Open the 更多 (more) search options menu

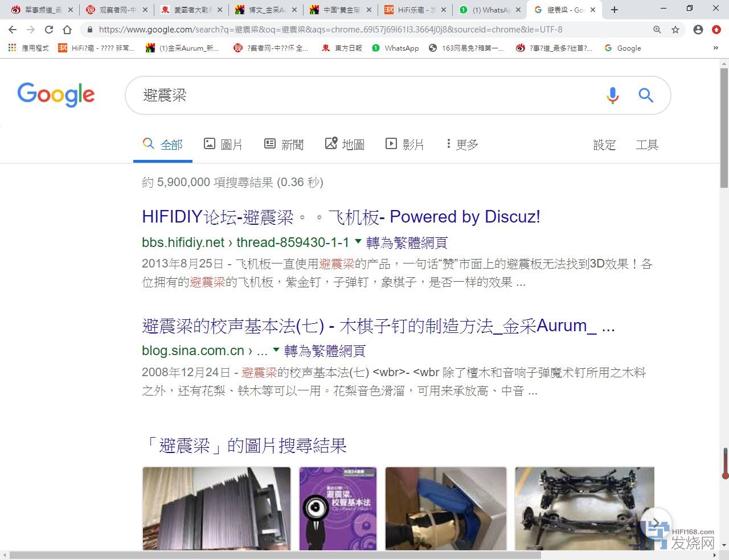462,145
